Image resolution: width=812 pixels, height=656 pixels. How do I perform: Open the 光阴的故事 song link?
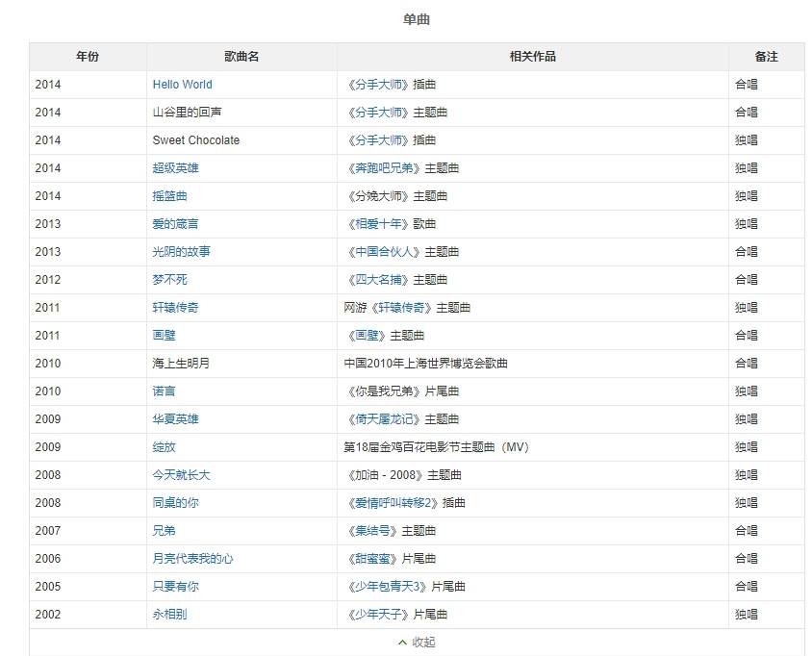(x=181, y=252)
